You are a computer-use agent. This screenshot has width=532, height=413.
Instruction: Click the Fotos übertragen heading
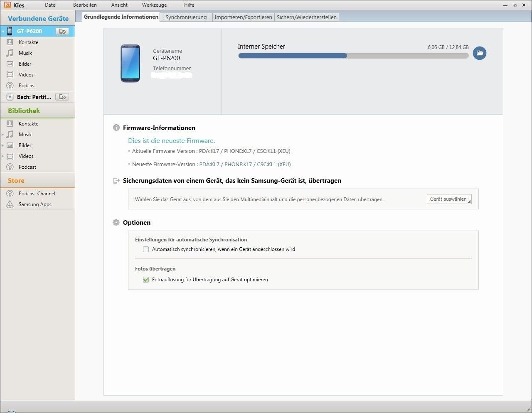point(155,268)
